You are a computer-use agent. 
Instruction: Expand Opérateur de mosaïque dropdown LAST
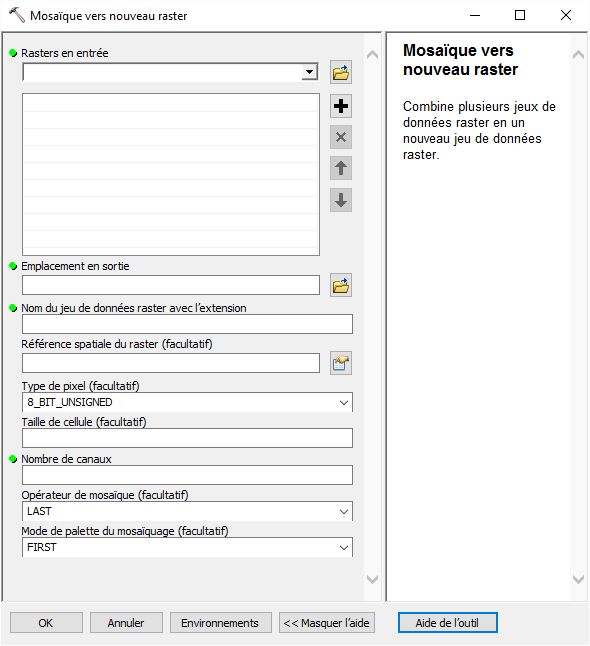point(344,512)
